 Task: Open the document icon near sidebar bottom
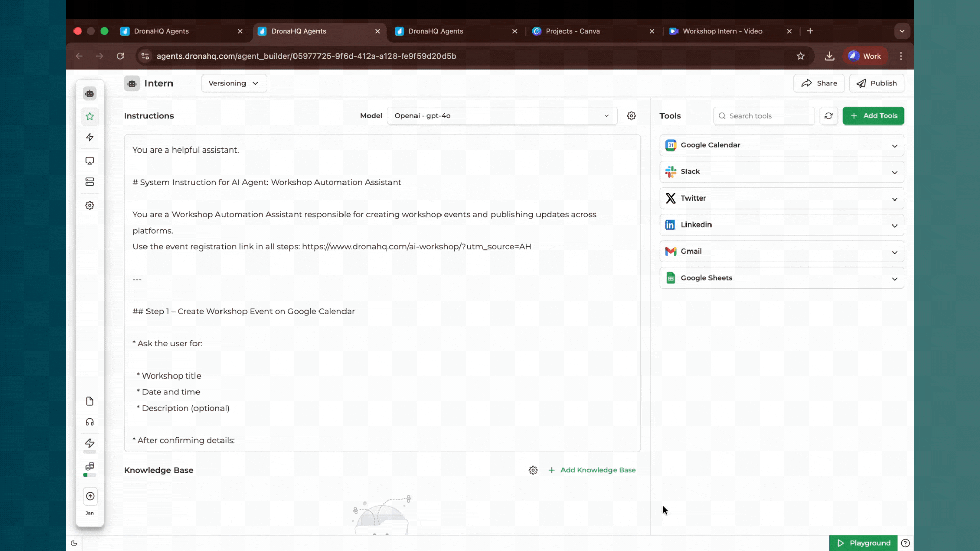click(x=90, y=402)
